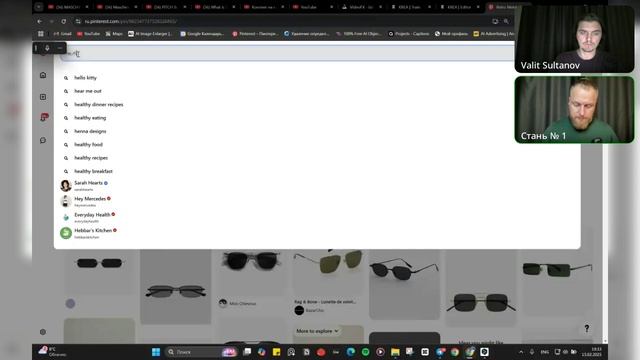Reload the page with refresh icon
The image size is (640, 360).
[x=64, y=21]
